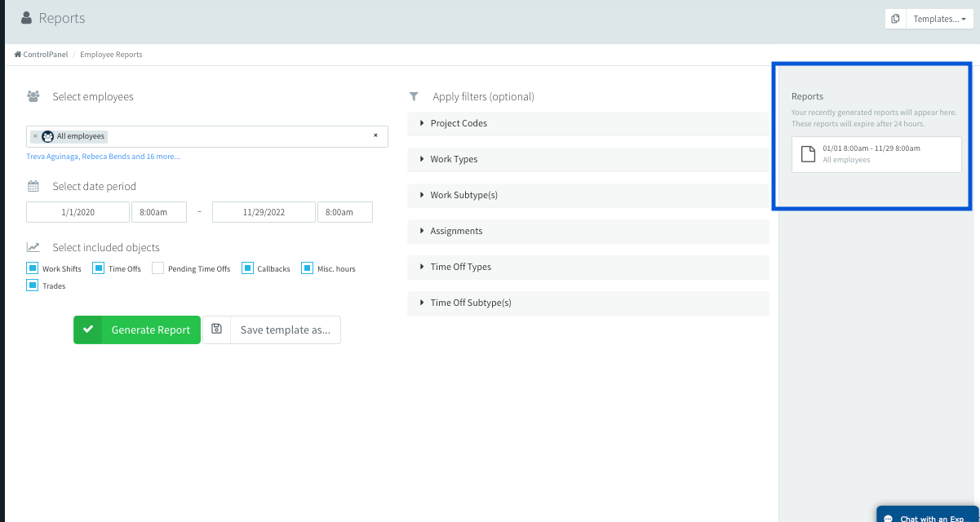Image resolution: width=980 pixels, height=522 pixels.
Task: Open the Templates dropdown
Action: pos(939,19)
